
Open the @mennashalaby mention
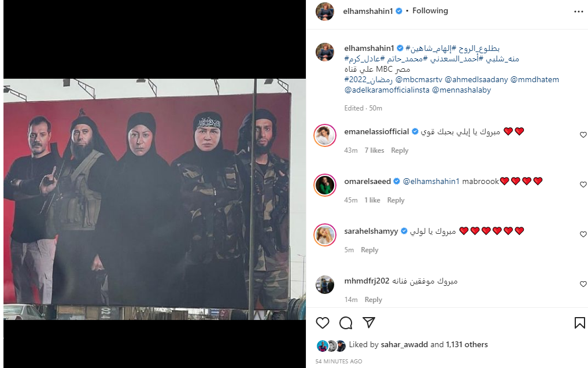tap(461, 90)
